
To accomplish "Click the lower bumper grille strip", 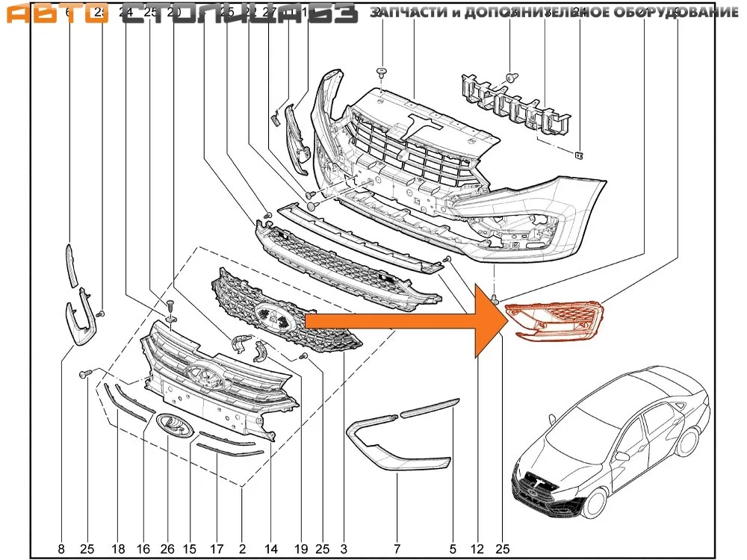I will tap(344, 261).
